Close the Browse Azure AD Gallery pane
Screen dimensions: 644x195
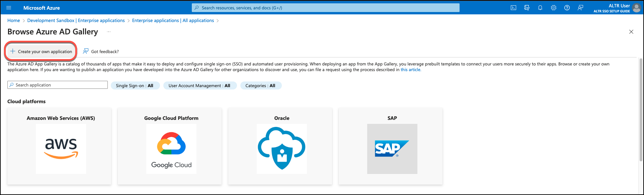pos(631,32)
